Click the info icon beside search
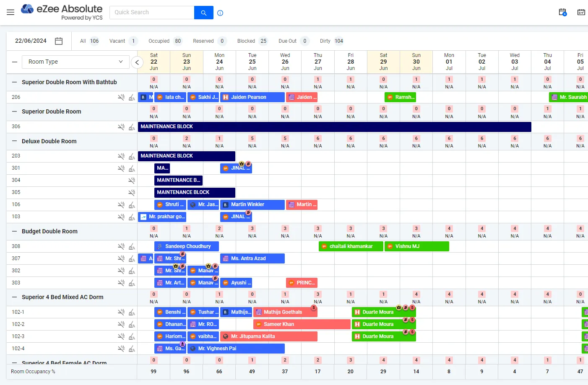The width and height of the screenshot is (588, 385). pos(220,13)
